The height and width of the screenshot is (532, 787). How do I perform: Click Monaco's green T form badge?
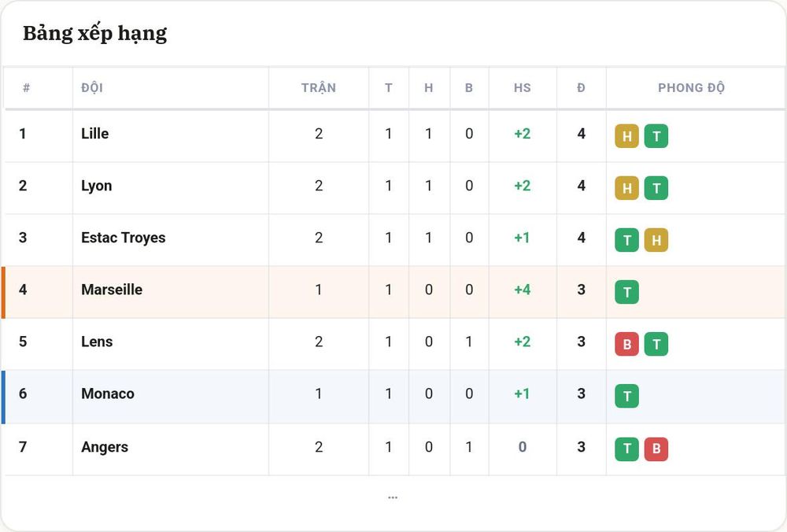627,396
